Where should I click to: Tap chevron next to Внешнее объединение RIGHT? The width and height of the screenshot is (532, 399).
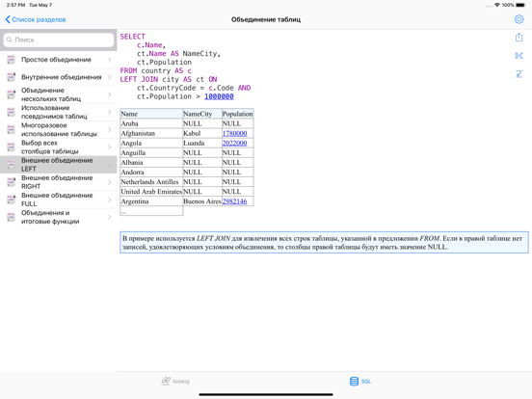110,182
